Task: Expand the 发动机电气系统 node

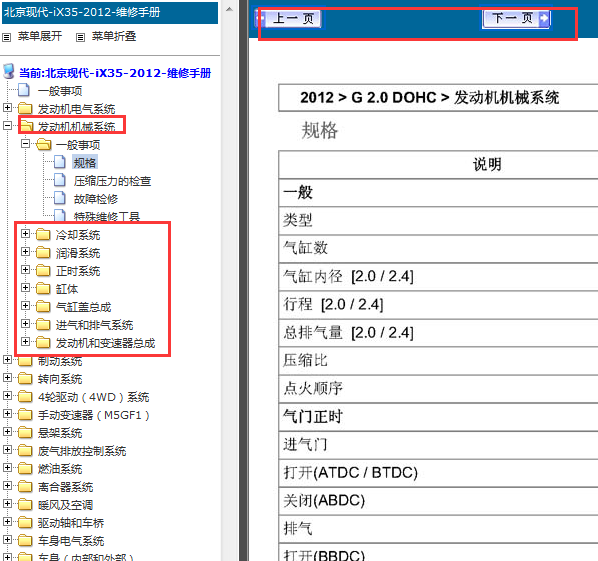Action: [x=7, y=108]
